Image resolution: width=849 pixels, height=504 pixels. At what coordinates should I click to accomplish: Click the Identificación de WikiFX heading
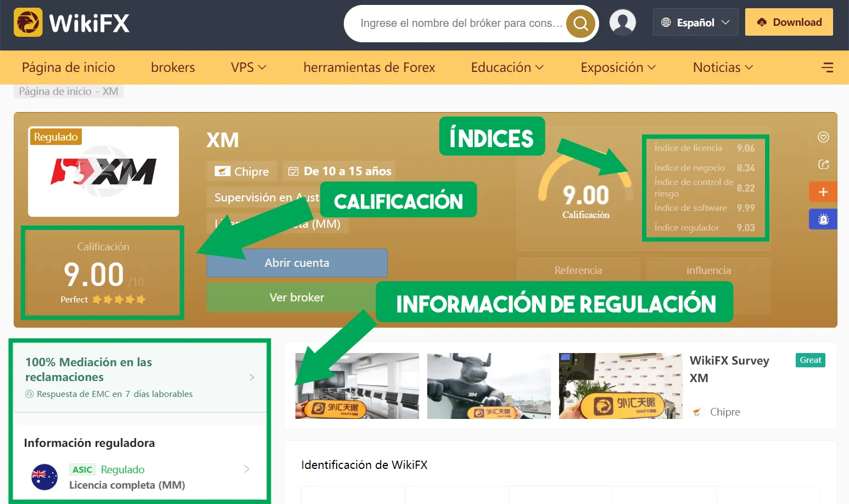pos(364,465)
